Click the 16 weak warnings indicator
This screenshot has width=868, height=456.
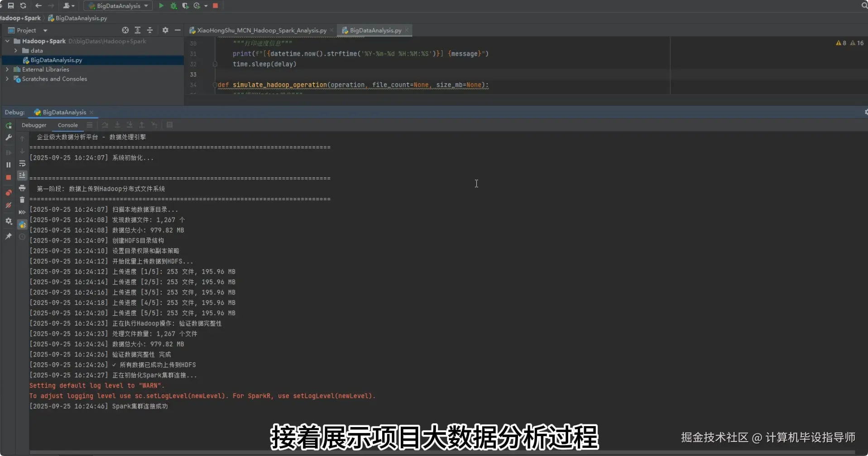(857, 43)
